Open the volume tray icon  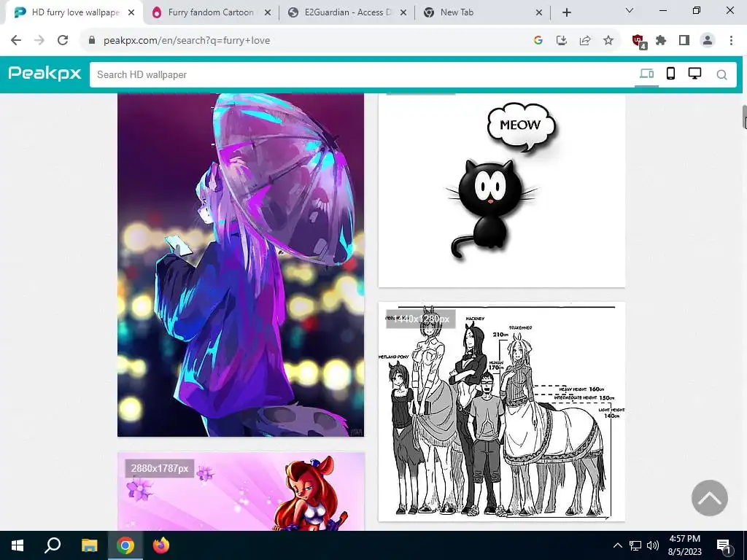click(x=653, y=545)
